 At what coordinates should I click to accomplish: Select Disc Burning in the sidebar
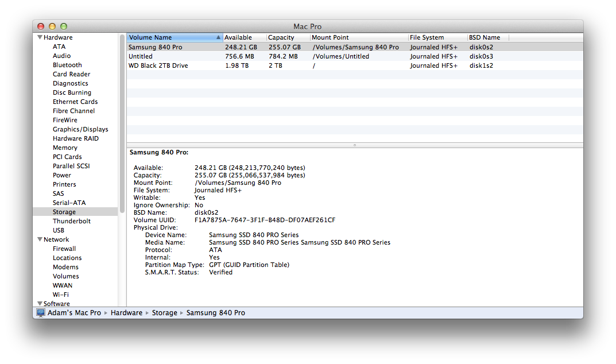point(72,92)
